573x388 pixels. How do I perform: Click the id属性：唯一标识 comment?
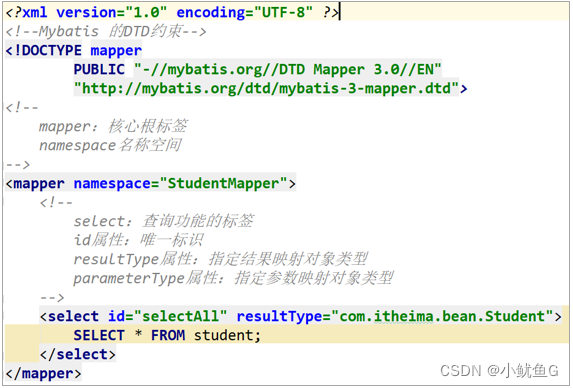[x=138, y=240]
